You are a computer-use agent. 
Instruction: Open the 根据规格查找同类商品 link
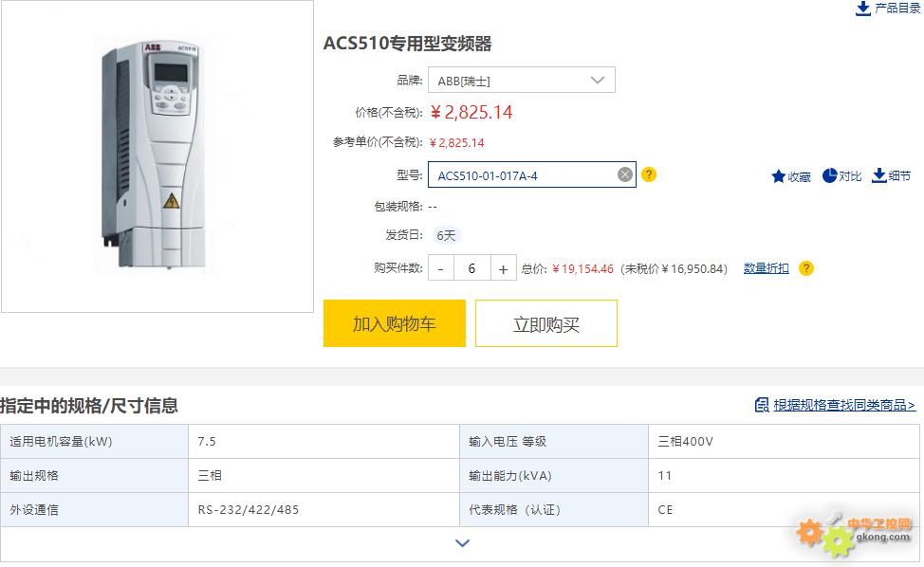(844, 405)
